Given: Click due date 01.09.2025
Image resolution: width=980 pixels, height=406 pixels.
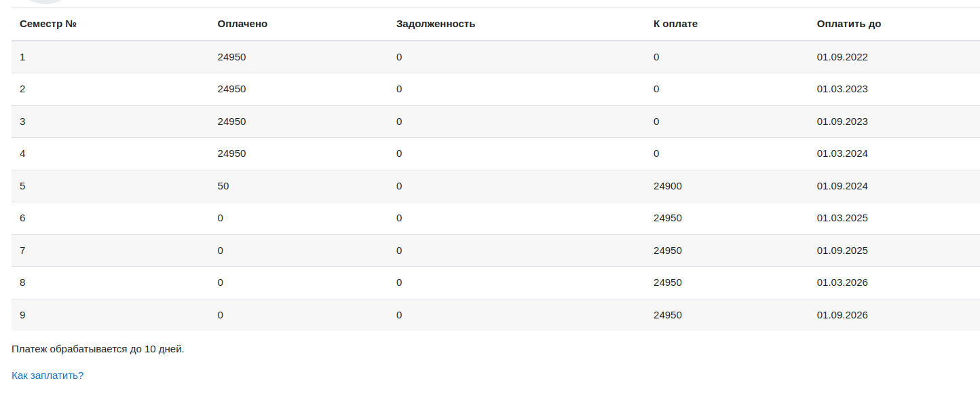Looking at the screenshot, I should [842, 251].
